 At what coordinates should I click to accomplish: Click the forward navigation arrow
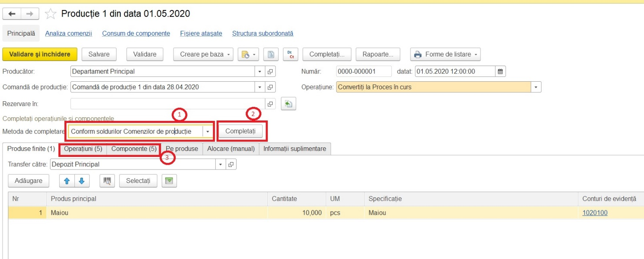(30, 14)
